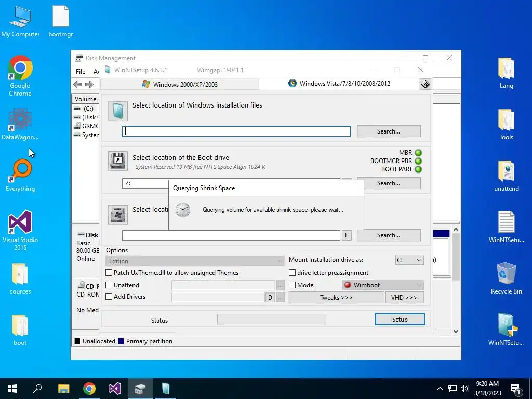The width and height of the screenshot is (532, 399).
Task: Launch the WinNTSetup executable desktop icon
Action: (506, 329)
